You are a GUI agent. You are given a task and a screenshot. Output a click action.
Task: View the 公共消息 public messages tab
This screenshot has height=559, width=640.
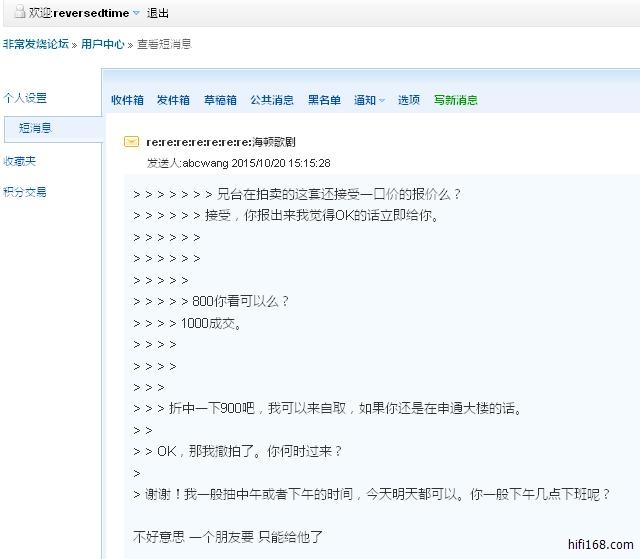click(271, 100)
